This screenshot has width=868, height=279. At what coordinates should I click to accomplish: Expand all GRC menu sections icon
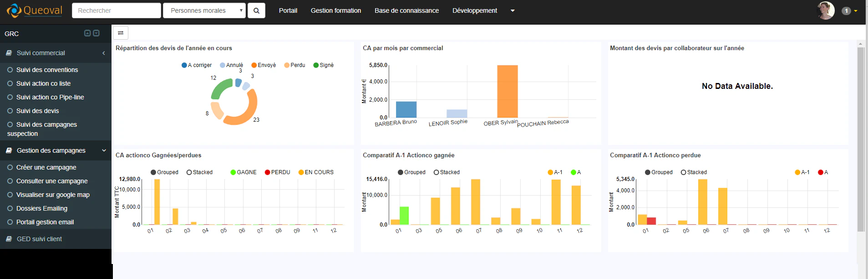[x=96, y=33]
